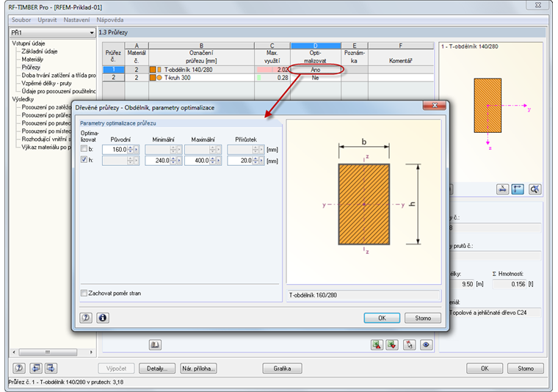Select T-obdélník 140/280 cross-section cell
The image size is (558, 392).
click(x=201, y=70)
